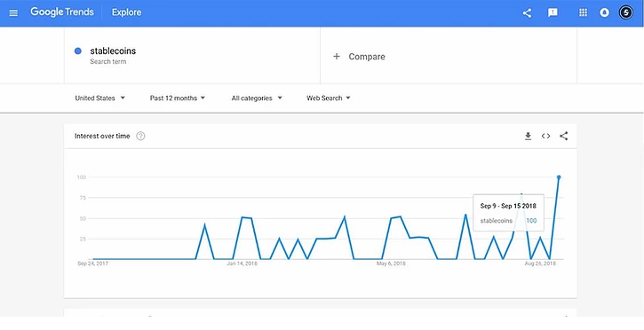
Task: Expand the United States region dropdown
Action: [x=99, y=98]
